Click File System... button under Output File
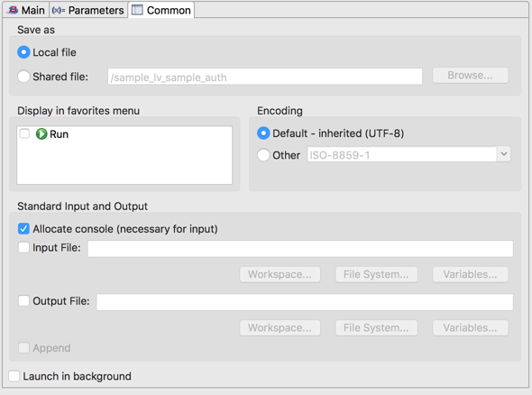The height and width of the screenshot is (395, 532). (x=376, y=327)
